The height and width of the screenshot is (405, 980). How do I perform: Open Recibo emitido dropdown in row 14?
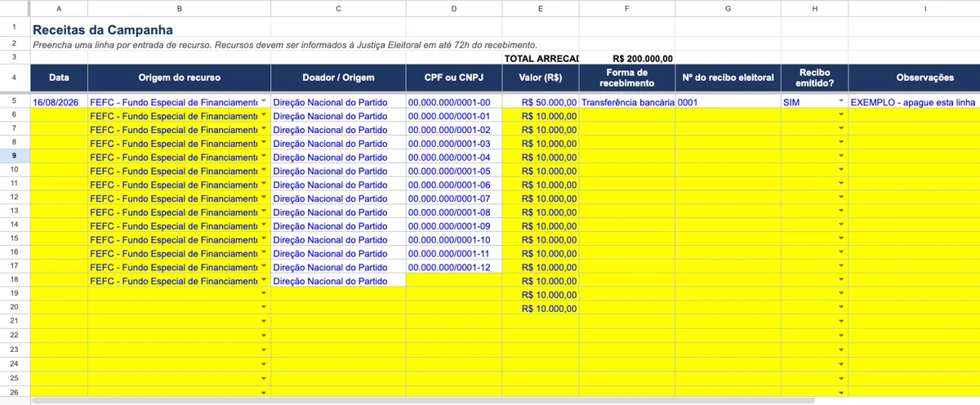(841, 225)
